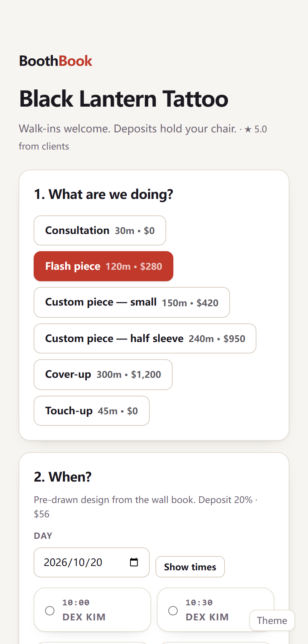Pick the Touch-up service
The height and width of the screenshot is (644, 308).
92,411
